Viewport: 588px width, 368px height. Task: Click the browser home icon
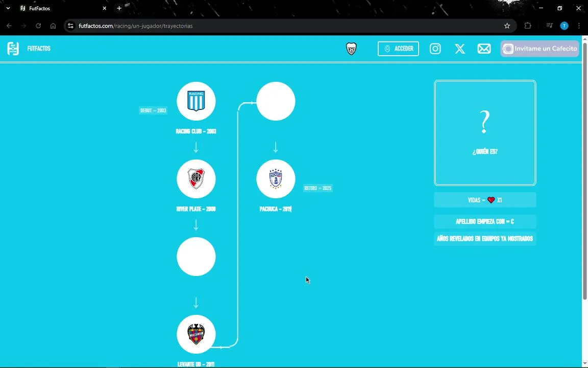pos(53,26)
